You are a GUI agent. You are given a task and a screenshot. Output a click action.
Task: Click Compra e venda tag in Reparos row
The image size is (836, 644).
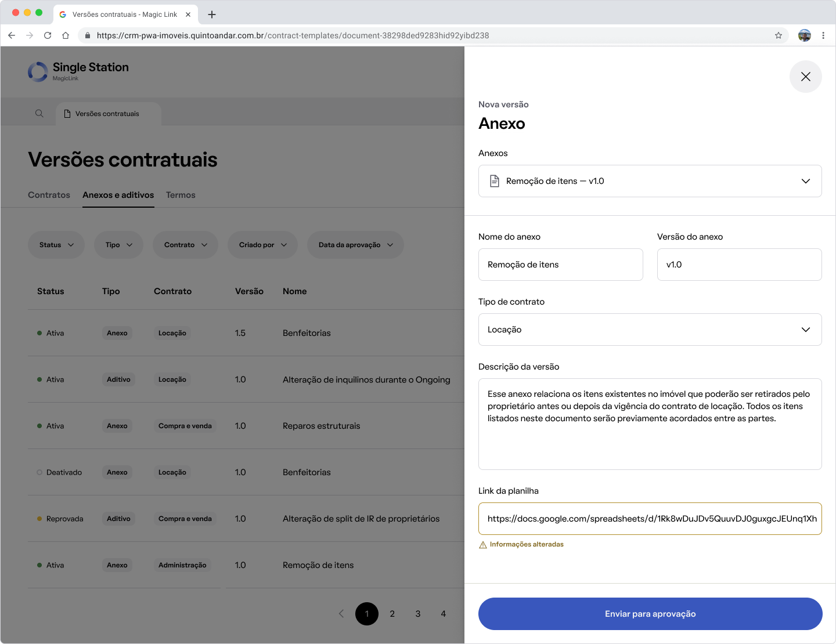point(185,426)
